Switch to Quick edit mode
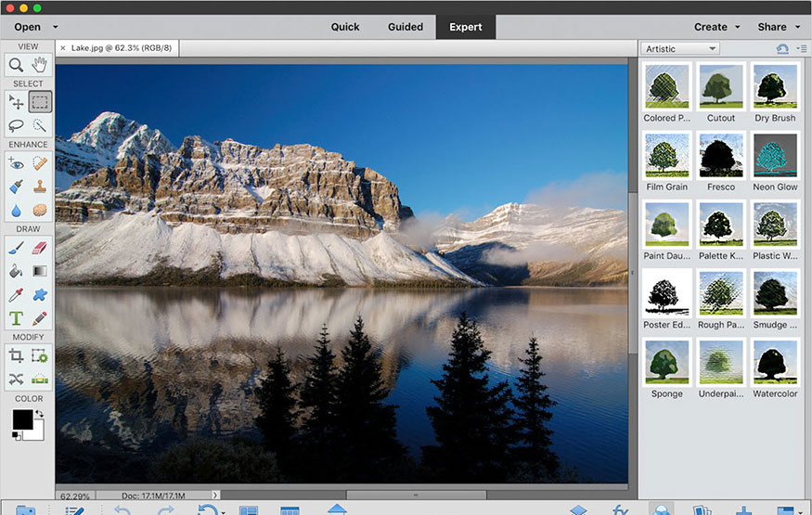The image size is (812, 515). point(345,27)
